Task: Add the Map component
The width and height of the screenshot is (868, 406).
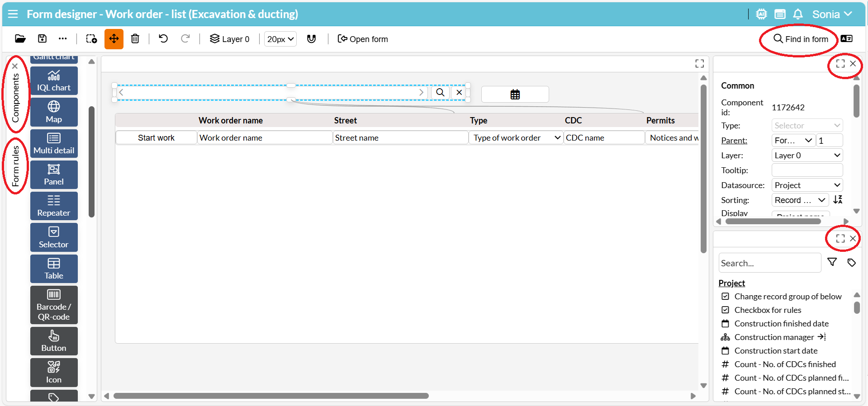Action: click(x=54, y=112)
